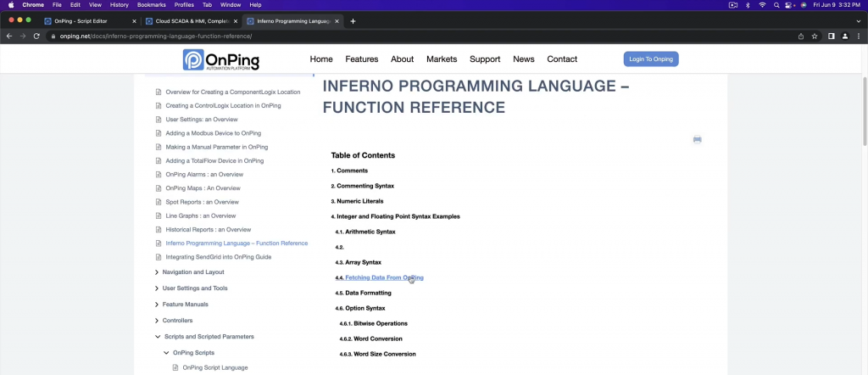This screenshot has height=375, width=868.
Task: Jump to Bitwise Operations section
Action: [x=381, y=323]
